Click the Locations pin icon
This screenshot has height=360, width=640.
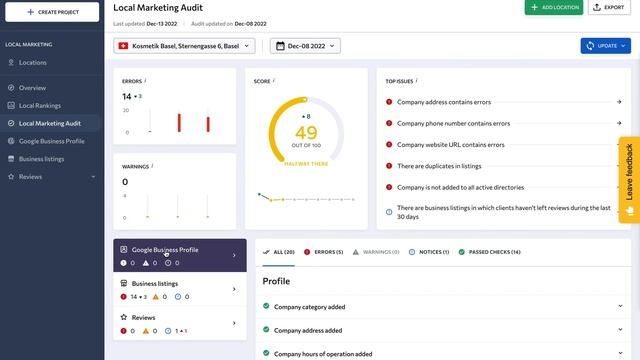coord(11,62)
